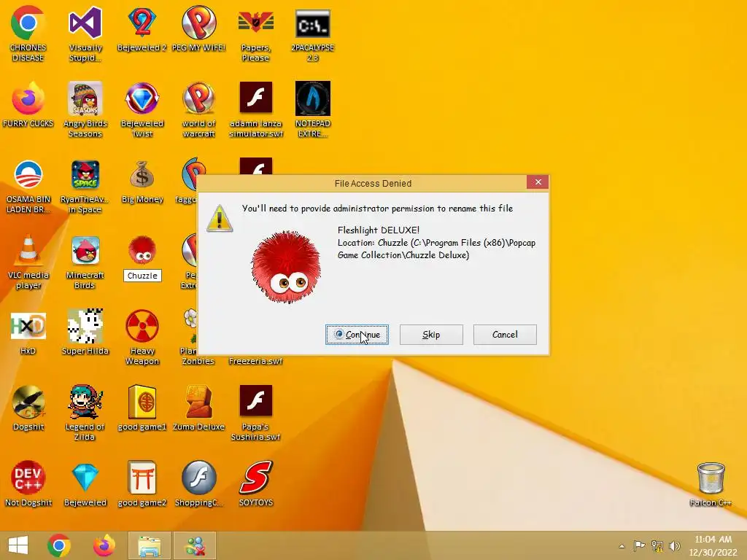Screen dimensions: 747x560
Task: Select the SOYTOYS desktop icon
Action: pos(256,478)
